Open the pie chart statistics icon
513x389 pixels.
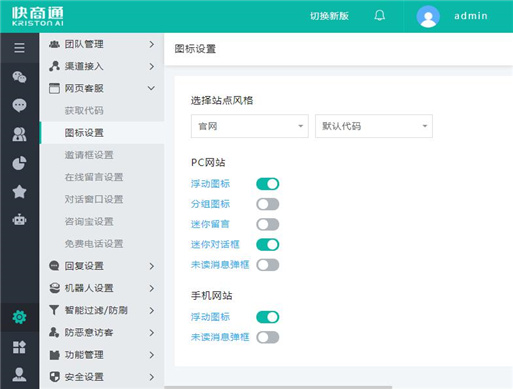(19, 163)
